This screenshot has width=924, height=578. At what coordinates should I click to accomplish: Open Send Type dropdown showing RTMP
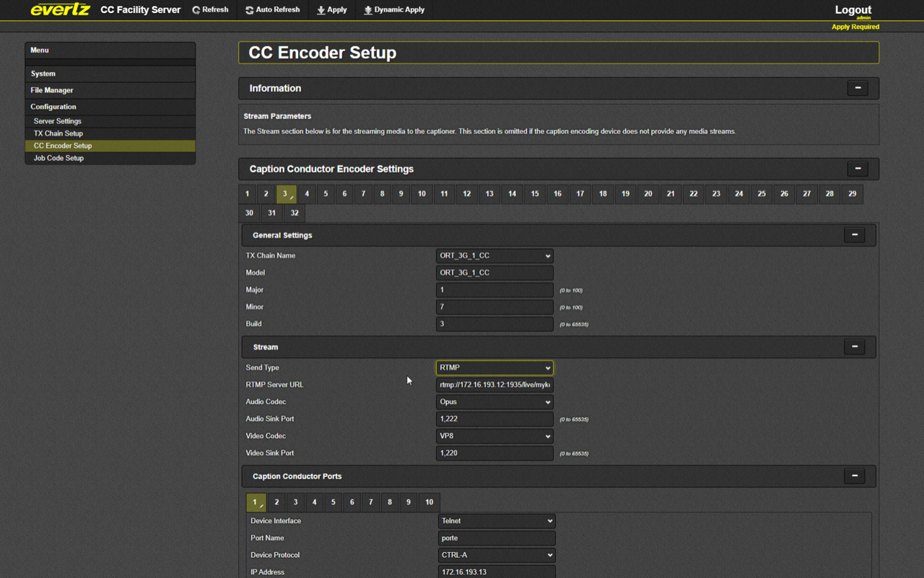pyautogui.click(x=494, y=367)
